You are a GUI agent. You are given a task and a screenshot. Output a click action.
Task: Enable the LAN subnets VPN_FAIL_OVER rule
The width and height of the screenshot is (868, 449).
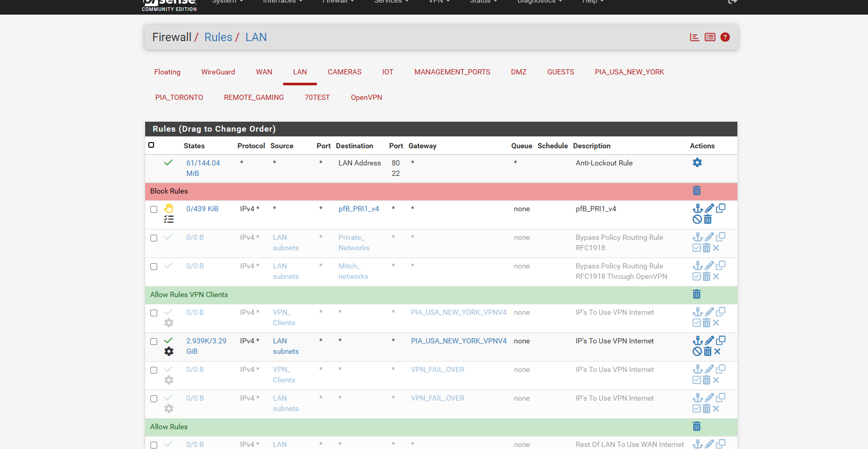point(697,409)
